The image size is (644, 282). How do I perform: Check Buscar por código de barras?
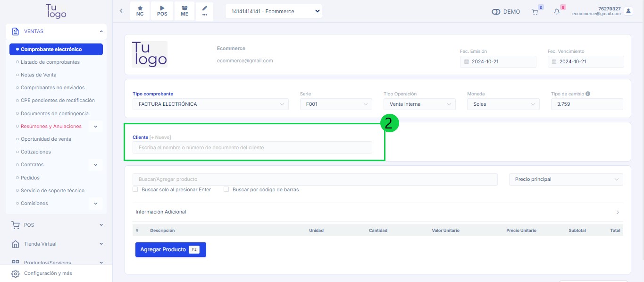226,189
